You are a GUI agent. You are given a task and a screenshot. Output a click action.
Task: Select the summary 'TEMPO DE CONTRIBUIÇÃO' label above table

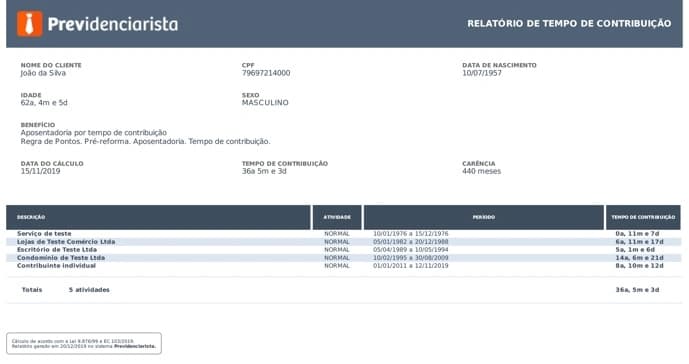click(285, 164)
